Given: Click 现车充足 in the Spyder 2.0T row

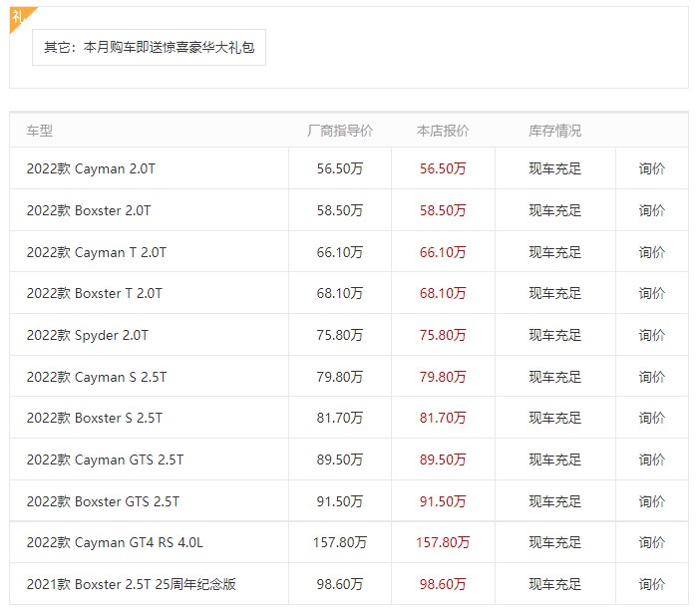Looking at the screenshot, I should (555, 335).
